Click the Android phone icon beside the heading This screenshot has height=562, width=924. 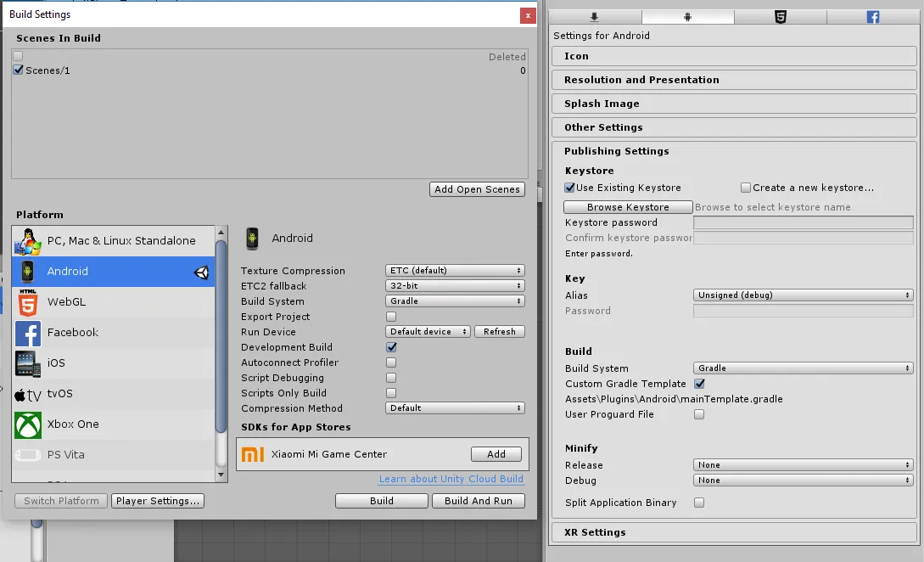(x=252, y=239)
